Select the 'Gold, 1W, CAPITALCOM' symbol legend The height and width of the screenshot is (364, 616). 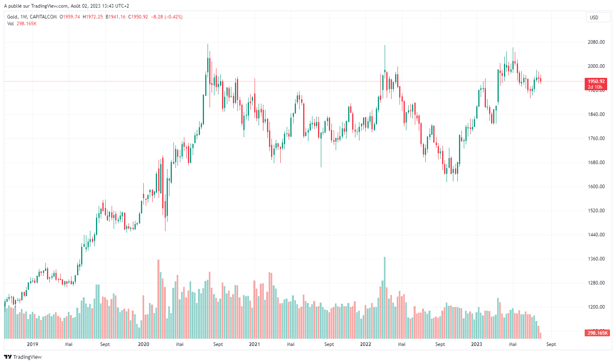pos(32,17)
